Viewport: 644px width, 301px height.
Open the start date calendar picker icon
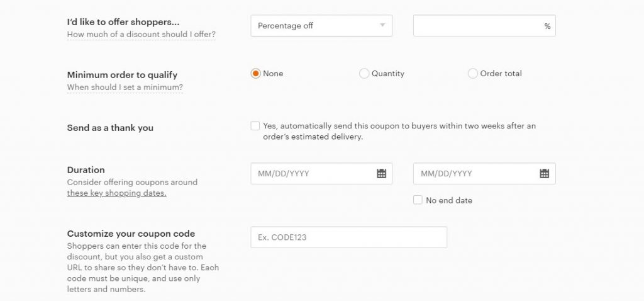pos(381,174)
